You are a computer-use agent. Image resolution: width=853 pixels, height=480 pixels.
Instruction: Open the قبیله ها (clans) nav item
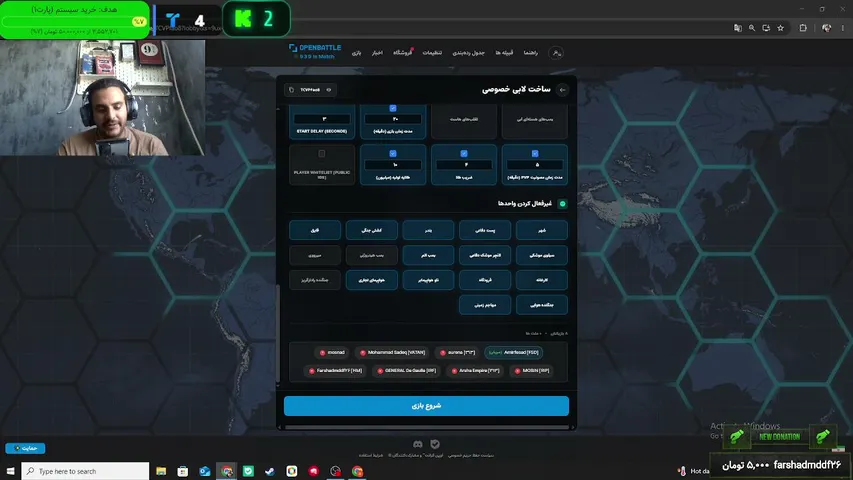click(504, 53)
